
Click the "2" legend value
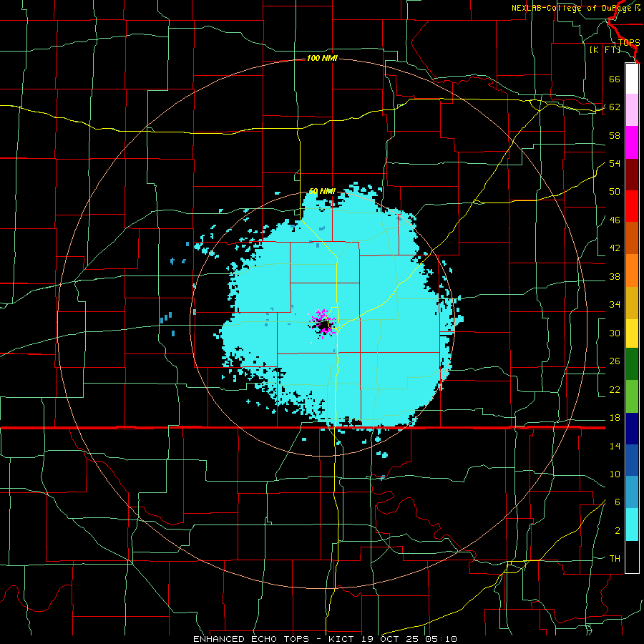coord(618,531)
